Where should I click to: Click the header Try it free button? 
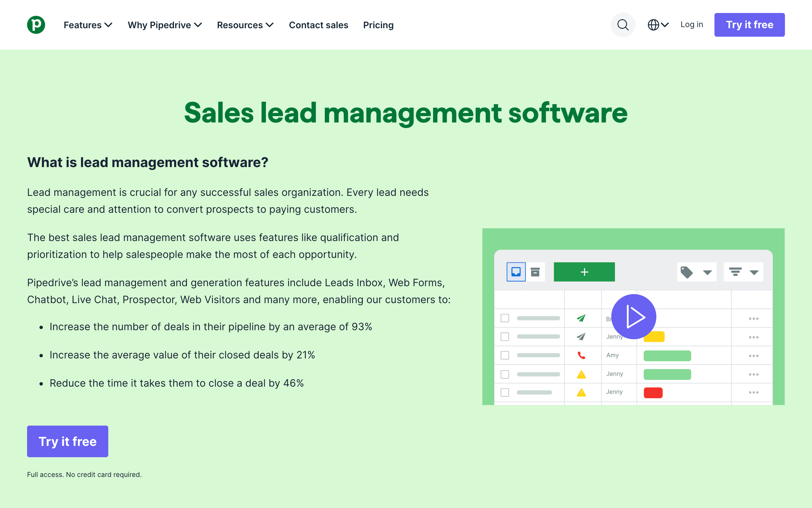click(749, 25)
